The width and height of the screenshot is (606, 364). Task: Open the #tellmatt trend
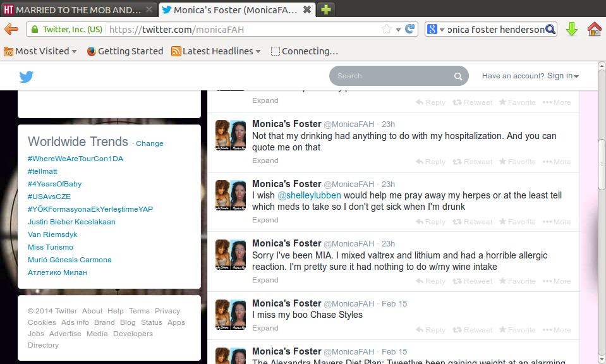pyautogui.click(x=42, y=171)
